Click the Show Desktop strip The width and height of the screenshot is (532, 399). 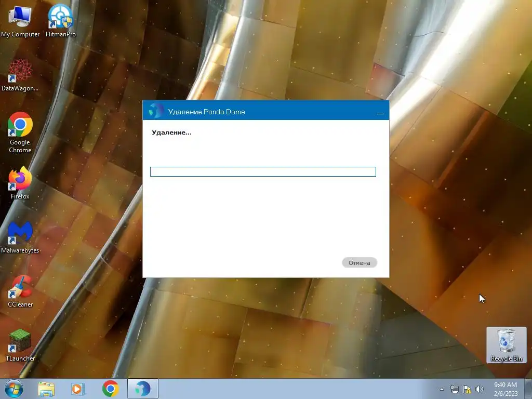528,389
